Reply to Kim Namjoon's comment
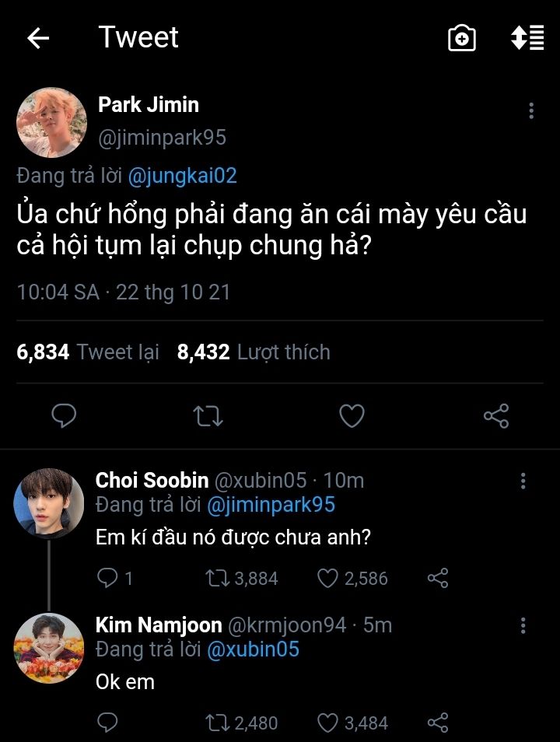Viewport: 560px width, 742px height. [x=107, y=723]
